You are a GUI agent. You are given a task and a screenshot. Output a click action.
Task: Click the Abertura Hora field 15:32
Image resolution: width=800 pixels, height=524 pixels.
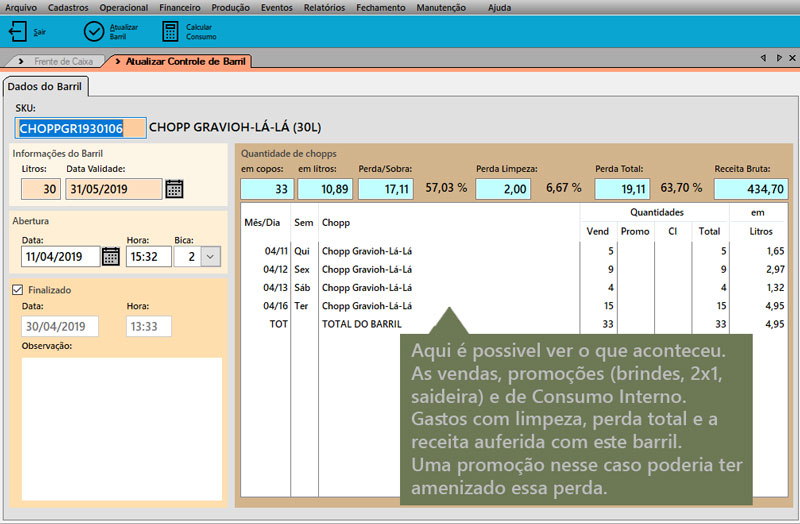click(x=148, y=256)
